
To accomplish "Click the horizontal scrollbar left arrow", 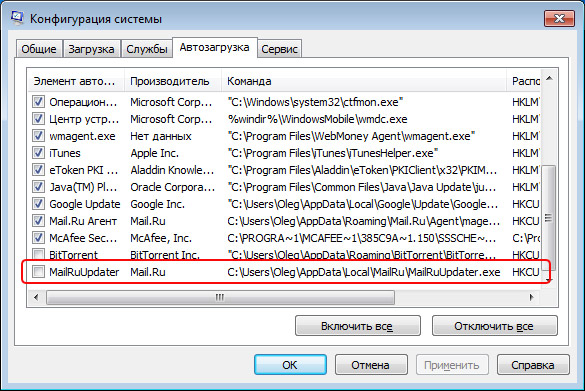I will click(x=36, y=297).
